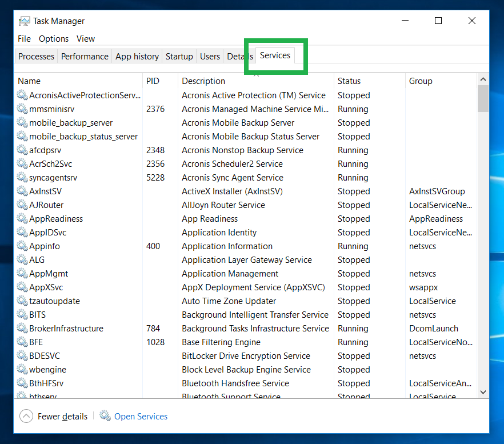Click the gear icon beside AppIDSvc
Screen dimensions: 504x444
pyautogui.click(x=22, y=233)
